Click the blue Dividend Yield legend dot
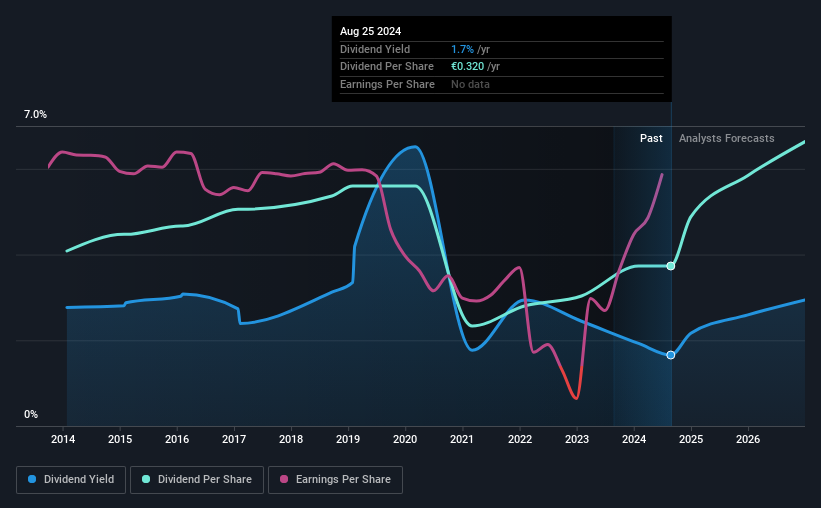 click(x=32, y=479)
